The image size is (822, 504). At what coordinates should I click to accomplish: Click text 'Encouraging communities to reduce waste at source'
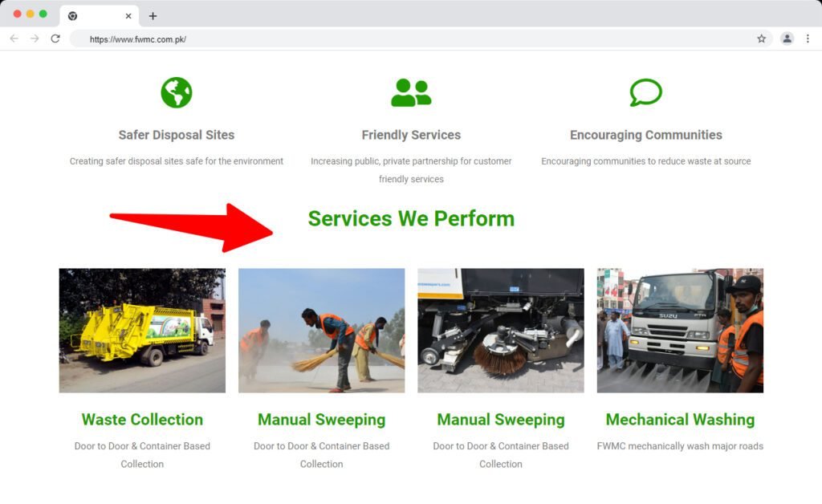pos(646,161)
